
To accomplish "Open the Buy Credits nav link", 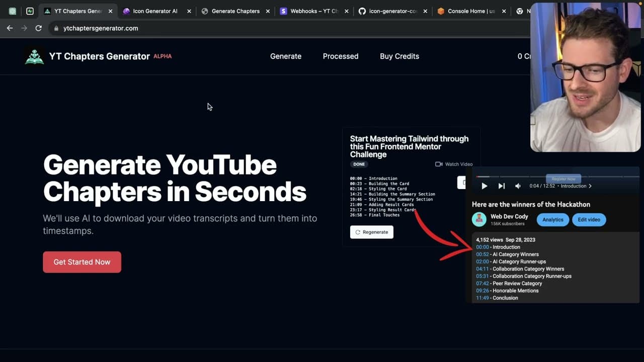I will (399, 56).
